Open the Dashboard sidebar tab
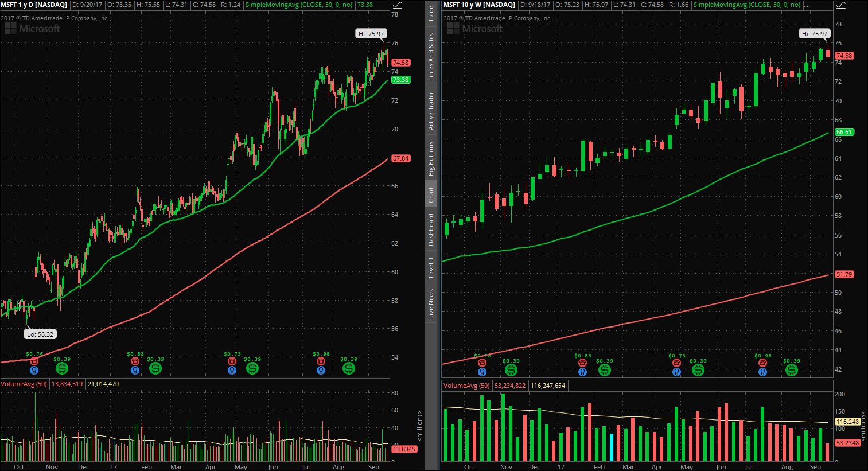This screenshot has height=471, width=868. 431,229
